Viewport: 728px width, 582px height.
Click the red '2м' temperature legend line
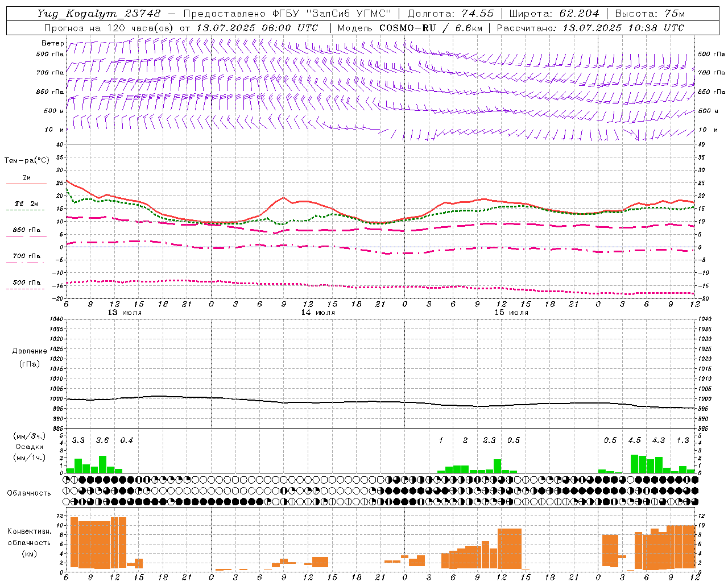26,184
